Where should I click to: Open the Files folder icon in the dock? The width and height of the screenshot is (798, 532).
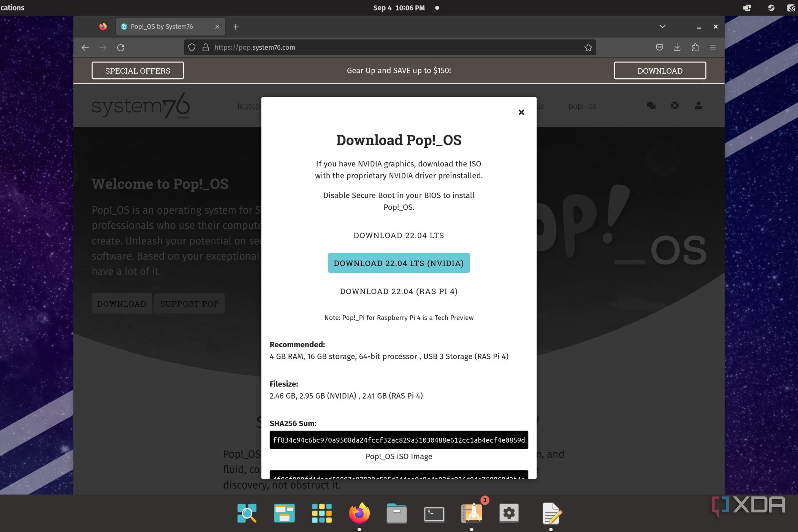click(x=396, y=513)
